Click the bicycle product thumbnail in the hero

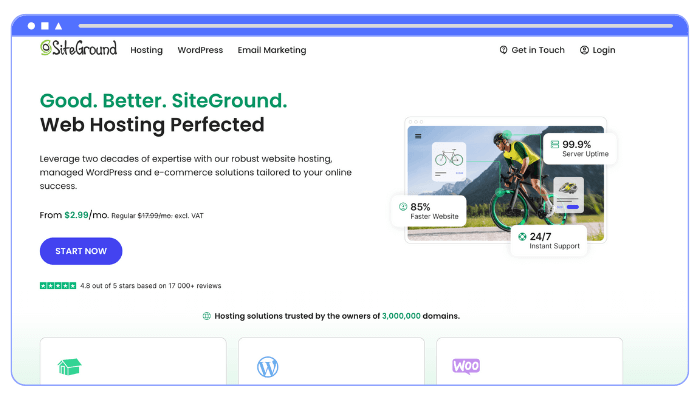pos(449,161)
